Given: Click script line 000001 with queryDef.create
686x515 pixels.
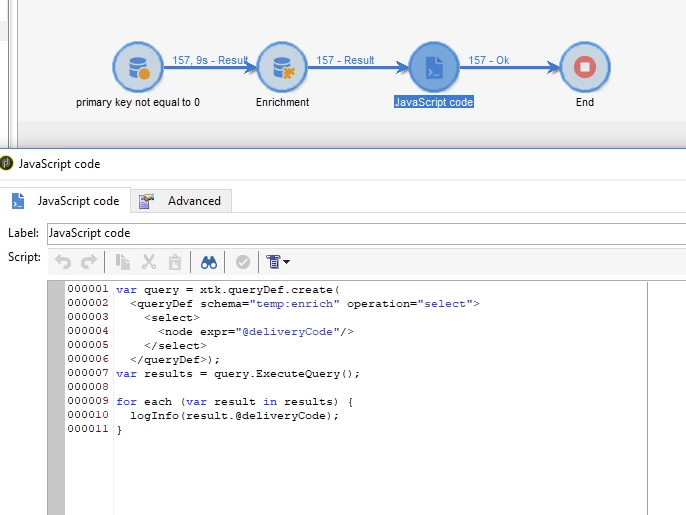Looking at the screenshot, I should pyautogui.click(x=228, y=290).
